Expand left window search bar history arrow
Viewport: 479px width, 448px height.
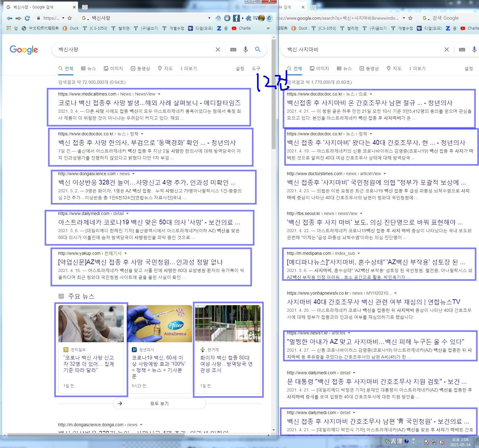point(209,18)
